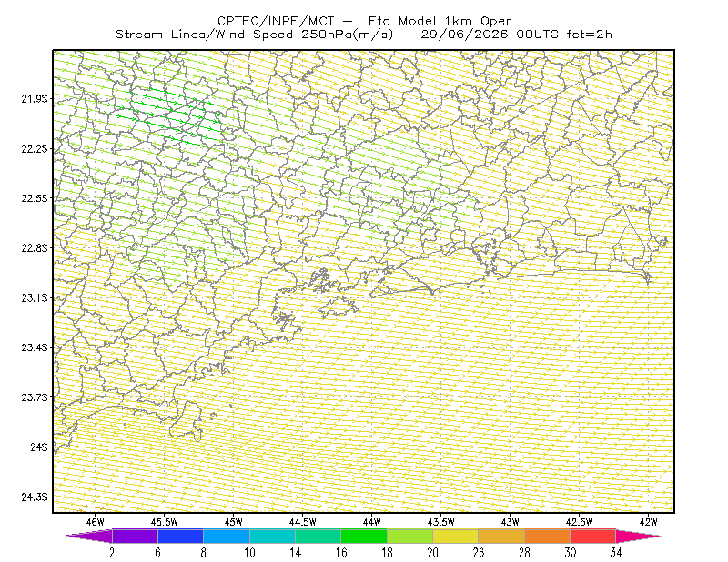Click longitude label 42W
This screenshot has height=562, width=728.
[x=649, y=522]
